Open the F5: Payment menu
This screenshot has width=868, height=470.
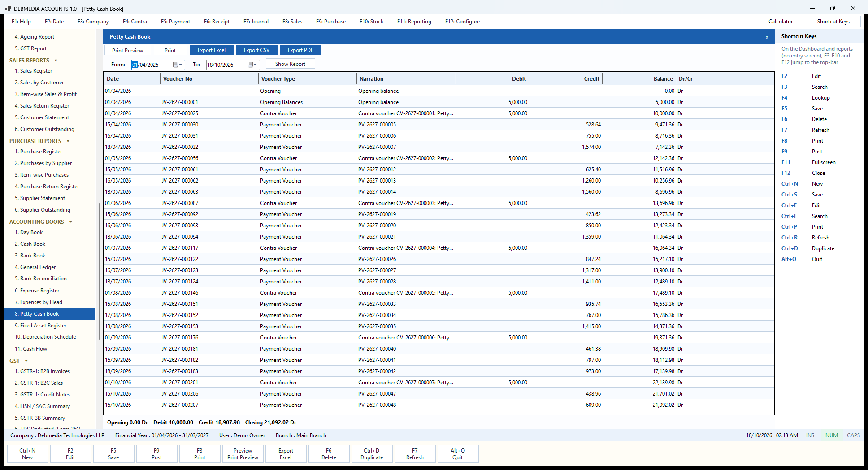[175, 21]
